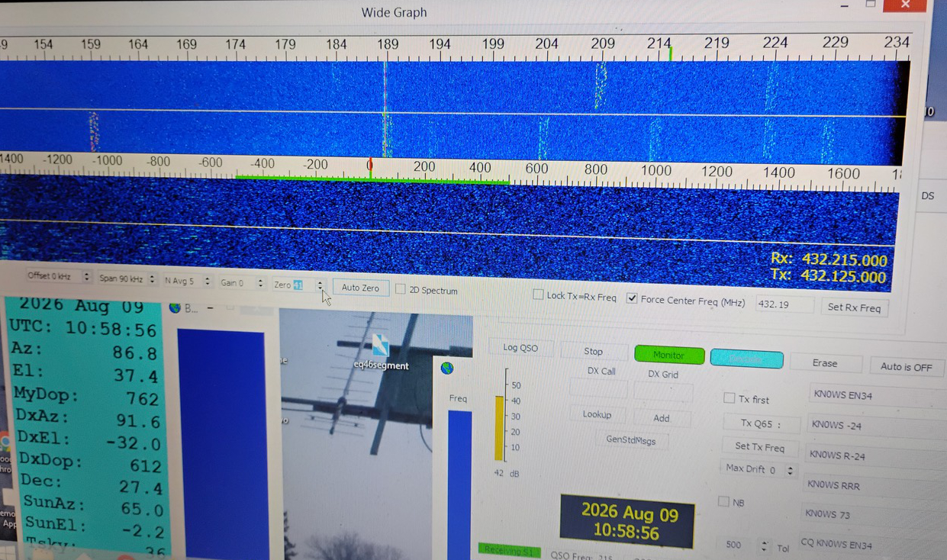The width and height of the screenshot is (947, 560).
Task: Click the Rx: 432.215.000 readout
Action: pyautogui.click(x=829, y=260)
